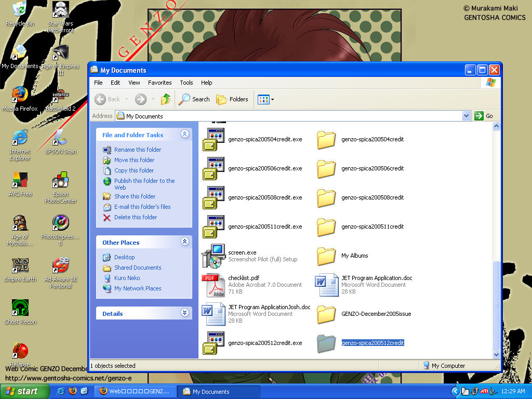This screenshot has height=399, width=532.
Task: Collapse the File and Folder Tasks panel
Action: pyautogui.click(x=184, y=134)
